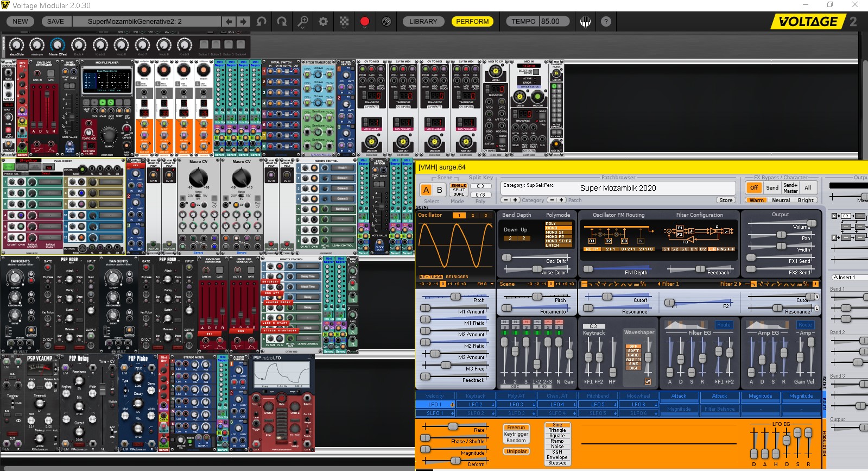Go to previous preset with left arrow

(x=229, y=22)
